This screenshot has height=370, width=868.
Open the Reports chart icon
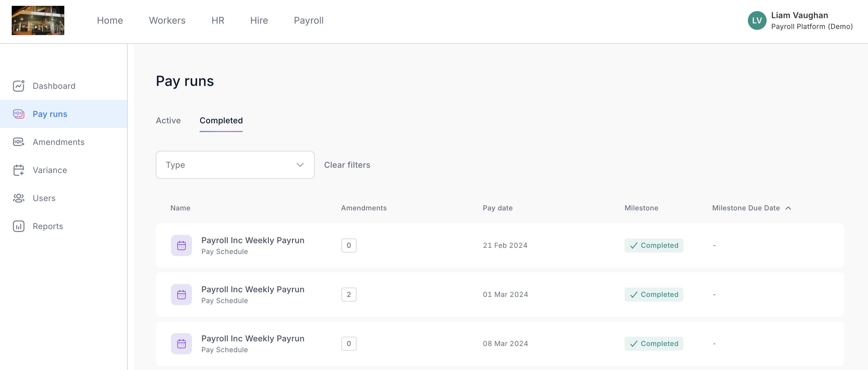click(18, 226)
